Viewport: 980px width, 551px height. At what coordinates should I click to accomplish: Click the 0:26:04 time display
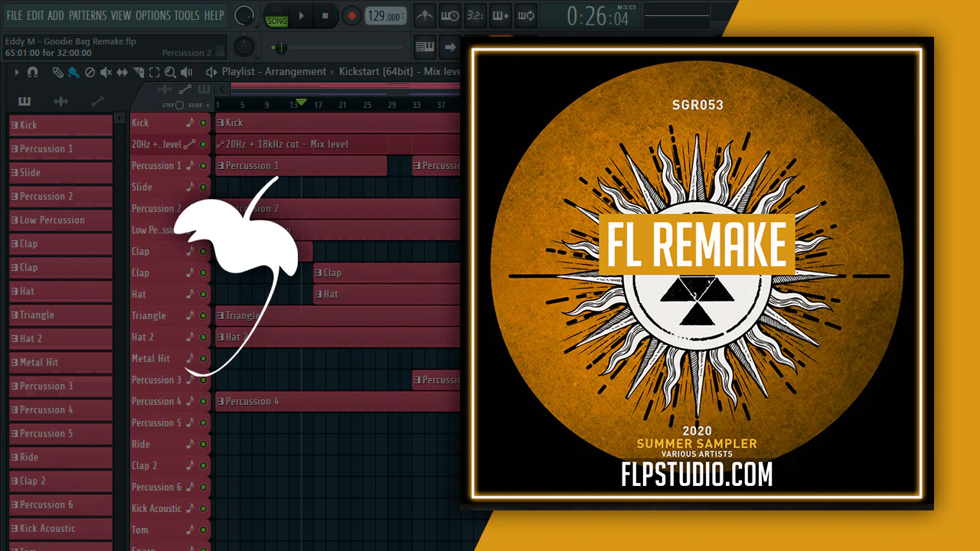point(597,16)
